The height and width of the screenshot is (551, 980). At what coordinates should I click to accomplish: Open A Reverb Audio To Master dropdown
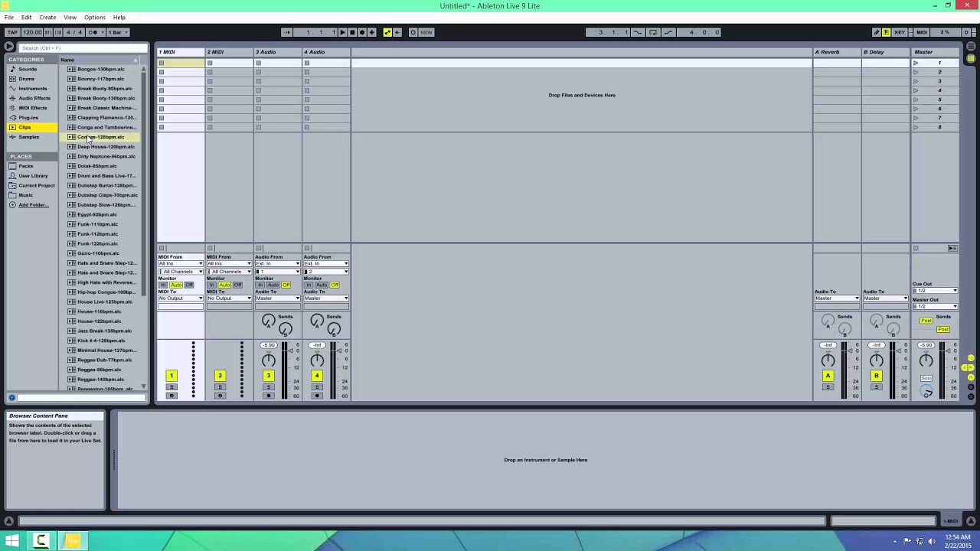point(837,298)
